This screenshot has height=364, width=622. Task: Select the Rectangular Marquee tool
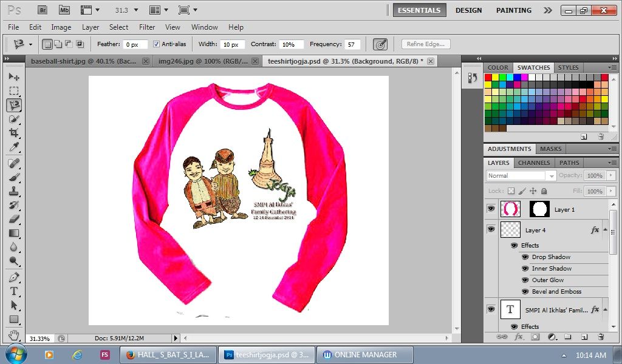click(14, 91)
